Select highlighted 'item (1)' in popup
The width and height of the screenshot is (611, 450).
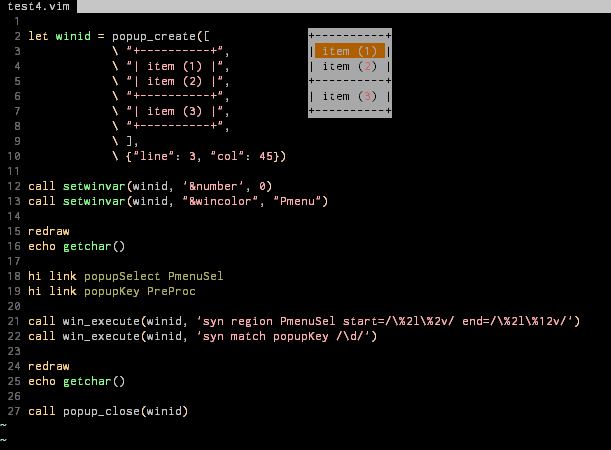(x=350, y=51)
